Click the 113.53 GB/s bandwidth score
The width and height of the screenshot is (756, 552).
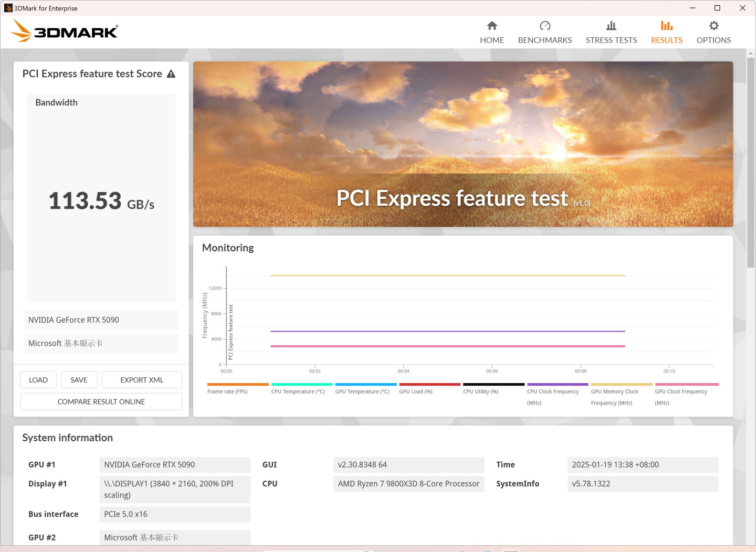101,201
